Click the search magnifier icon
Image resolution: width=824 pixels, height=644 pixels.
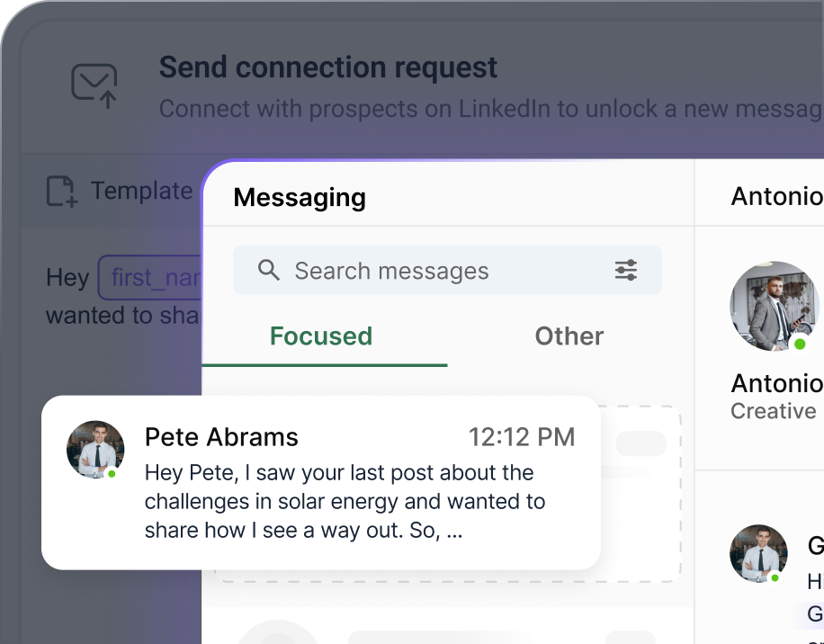[269, 270]
